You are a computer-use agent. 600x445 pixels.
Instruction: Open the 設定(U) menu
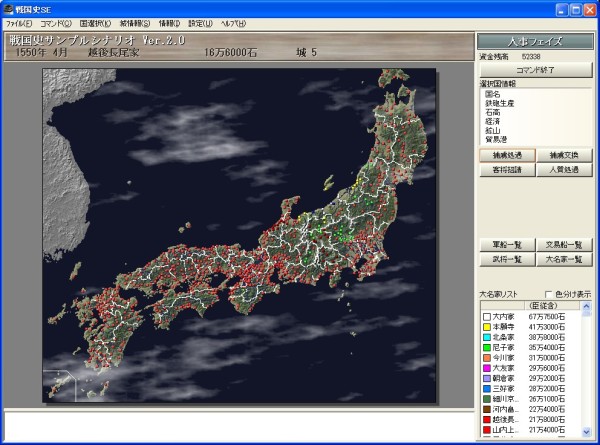[200, 24]
